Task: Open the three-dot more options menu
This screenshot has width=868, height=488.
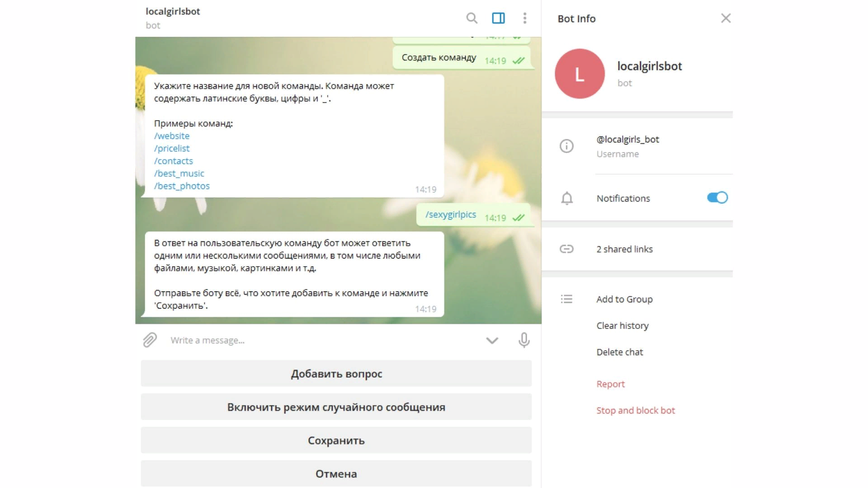Action: coord(524,18)
